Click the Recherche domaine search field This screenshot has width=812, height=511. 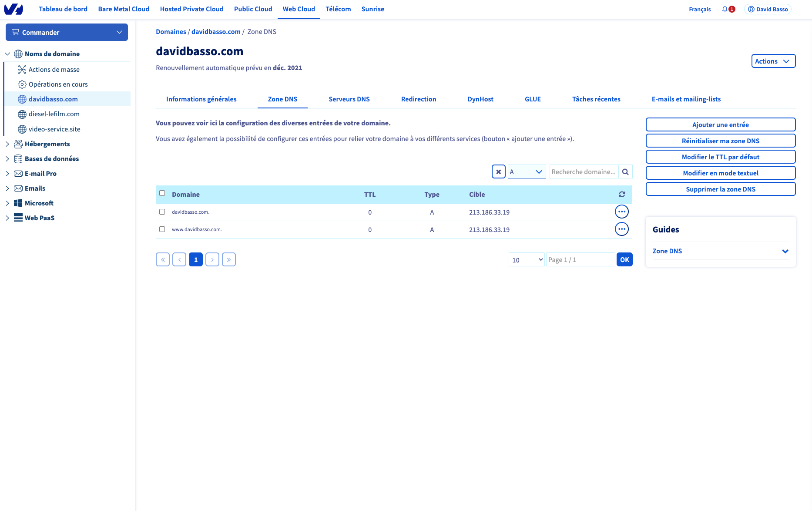tap(584, 172)
